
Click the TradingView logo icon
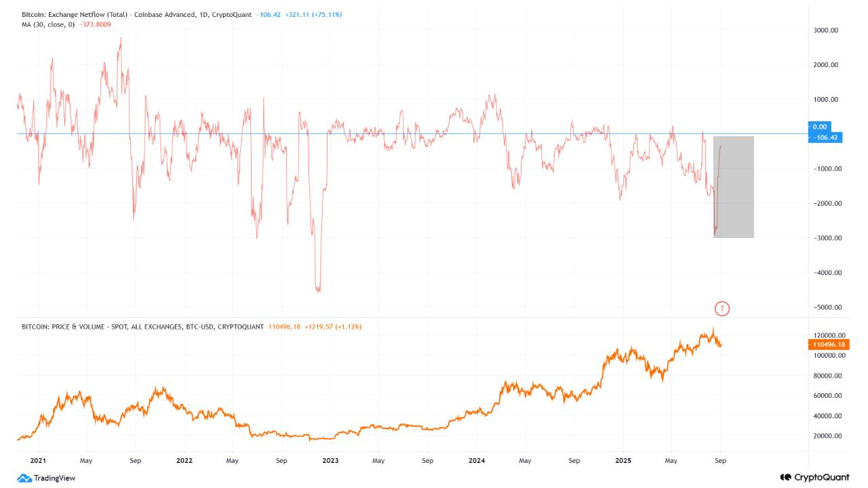24,478
